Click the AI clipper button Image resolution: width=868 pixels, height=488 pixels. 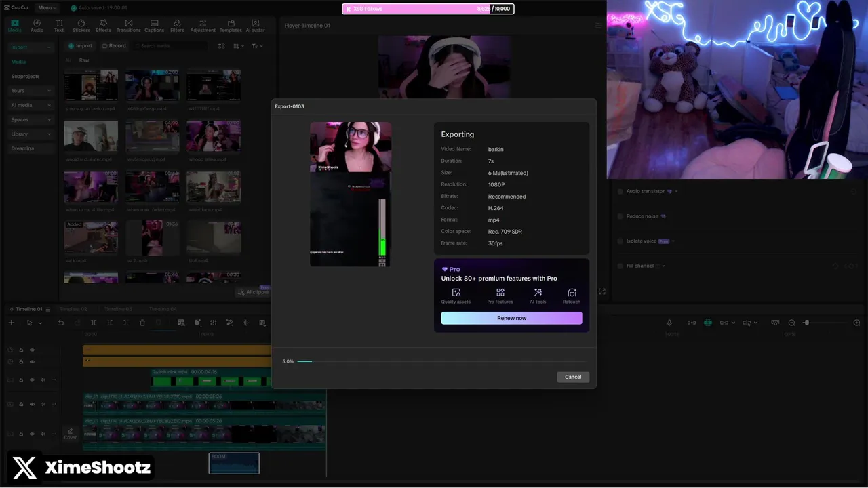click(x=253, y=292)
